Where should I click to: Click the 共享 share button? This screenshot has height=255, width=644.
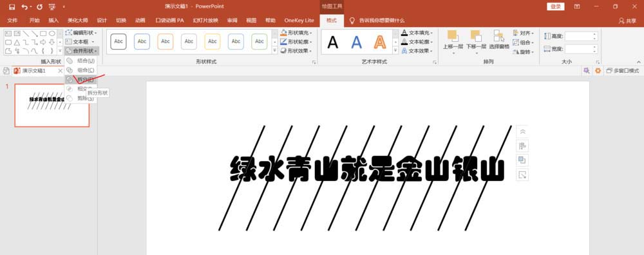click(x=627, y=21)
